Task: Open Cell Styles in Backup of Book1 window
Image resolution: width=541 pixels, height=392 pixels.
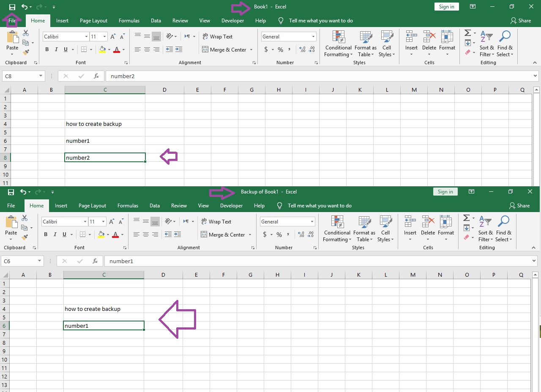Action: 386,229
